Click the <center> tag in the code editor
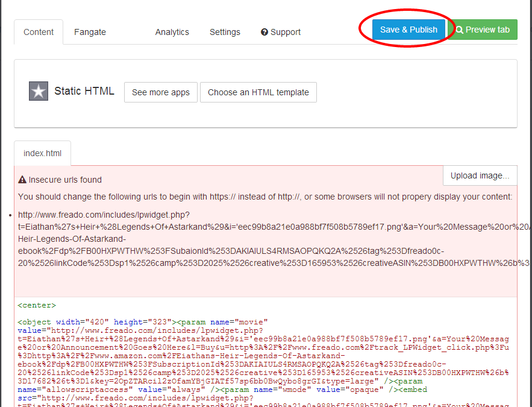This screenshot has height=407, width=532. (x=37, y=305)
